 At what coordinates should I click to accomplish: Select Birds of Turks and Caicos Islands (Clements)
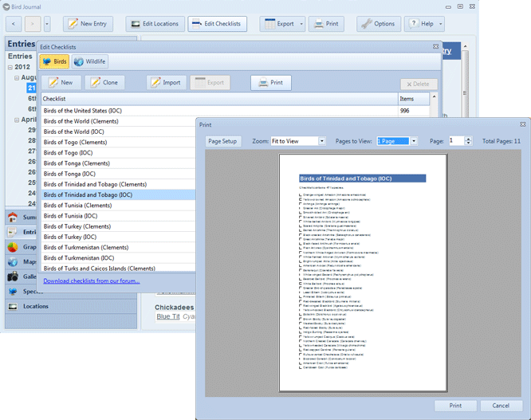tap(119, 268)
